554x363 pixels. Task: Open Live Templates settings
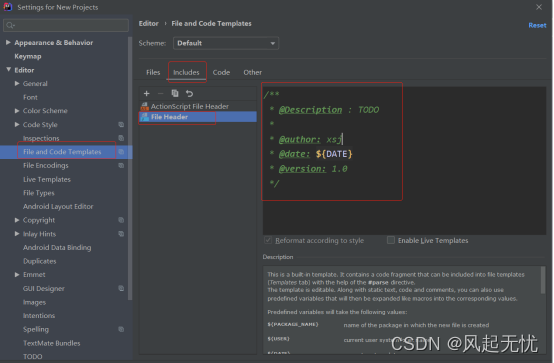[47, 179]
